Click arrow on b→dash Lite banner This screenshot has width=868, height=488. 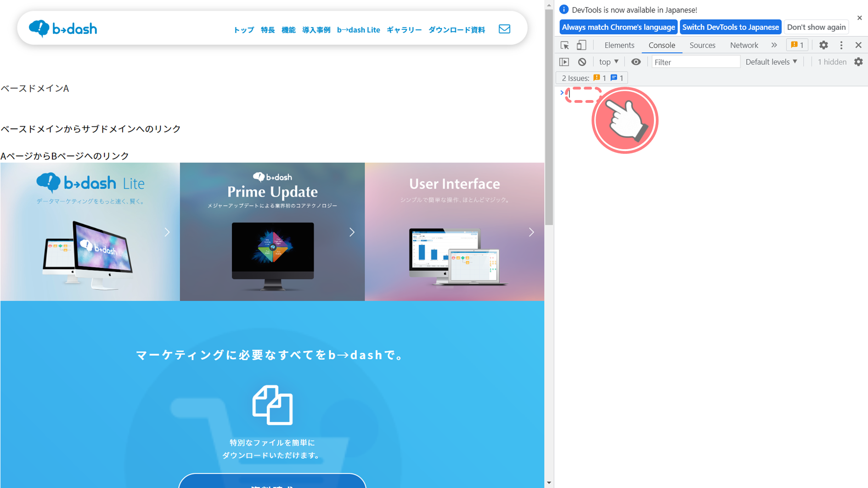click(x=167, y=232)
